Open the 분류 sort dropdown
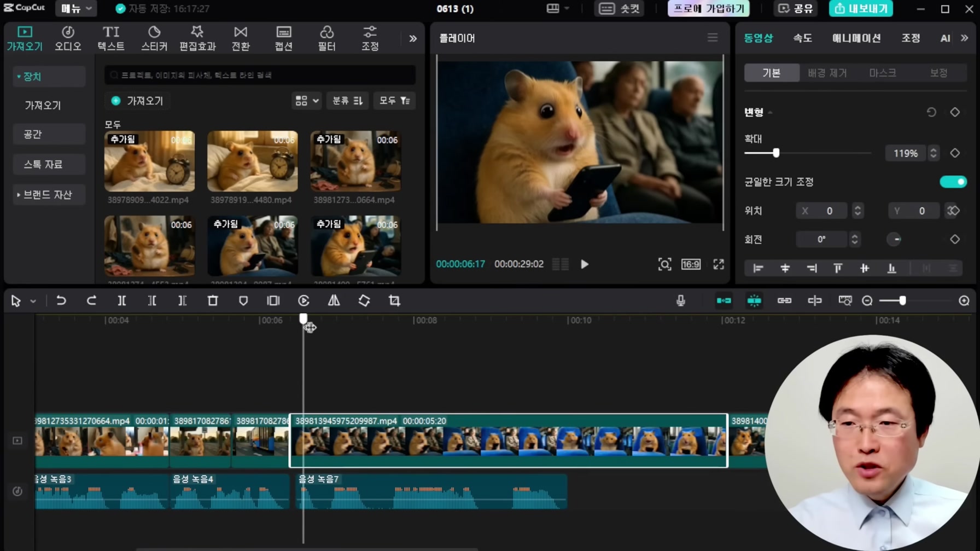The width and height of the screenshot is (980, 551). point(347,101)
